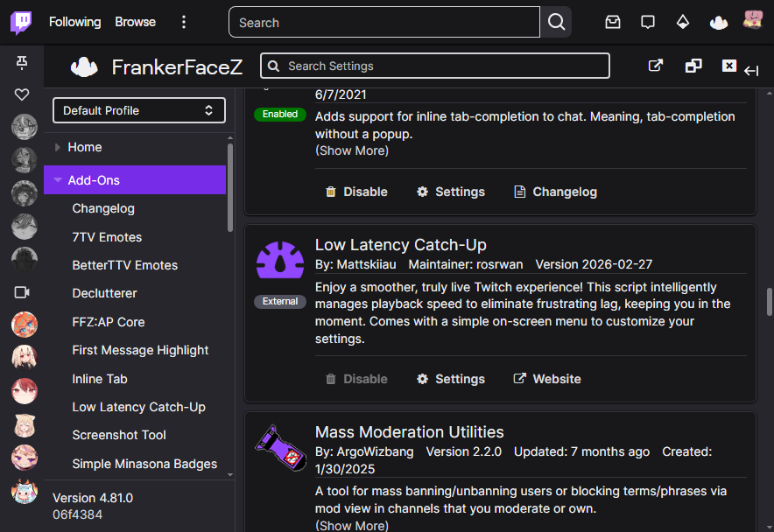Screen dimensions: 774x532
Task: Open the orange-haired channel avatar
Action: 25,325
